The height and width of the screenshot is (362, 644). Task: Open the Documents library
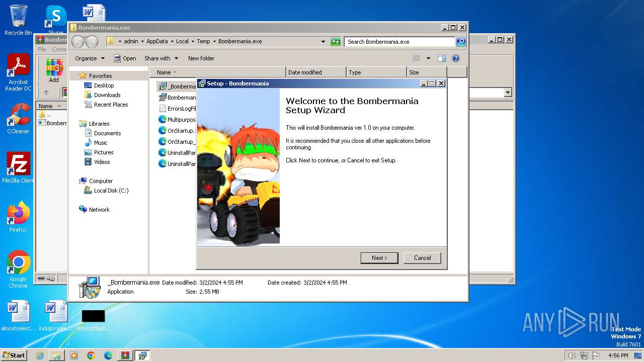[x=107, y=133]
